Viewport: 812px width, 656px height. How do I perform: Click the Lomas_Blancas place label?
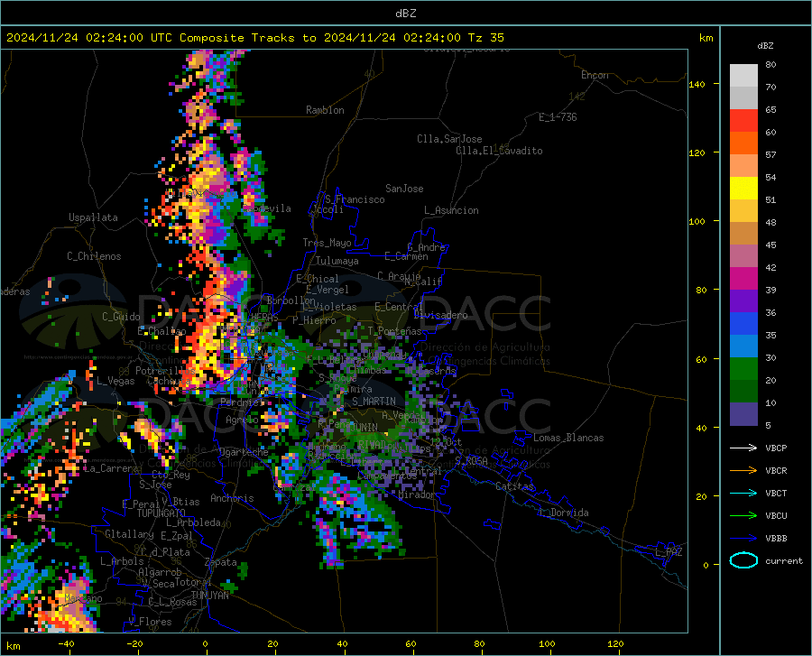tap(568, 438)
